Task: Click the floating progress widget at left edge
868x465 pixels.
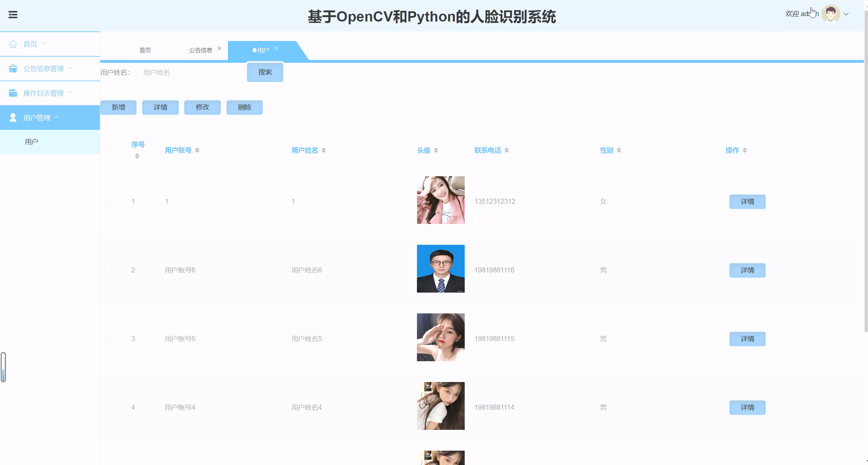Action: point(3,367)
